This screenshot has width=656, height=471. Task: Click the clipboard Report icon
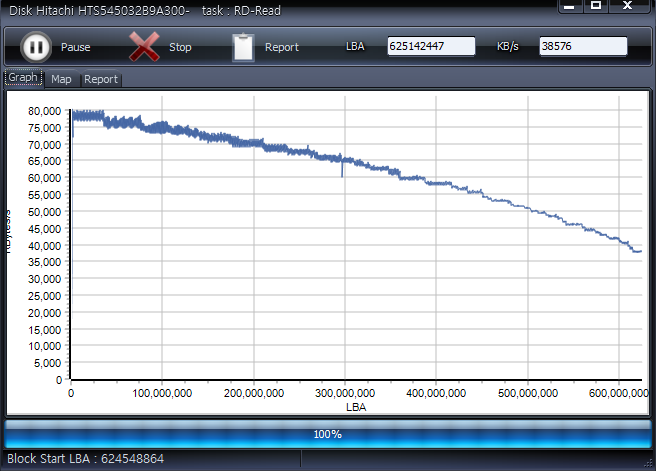[x=243, y=47]
